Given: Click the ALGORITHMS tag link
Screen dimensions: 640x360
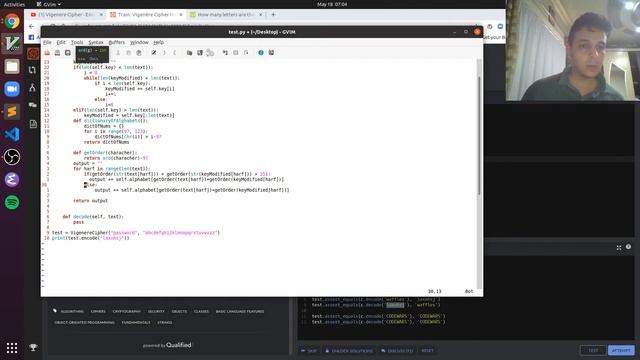Looking at the screenshot, I should point(72,311).
